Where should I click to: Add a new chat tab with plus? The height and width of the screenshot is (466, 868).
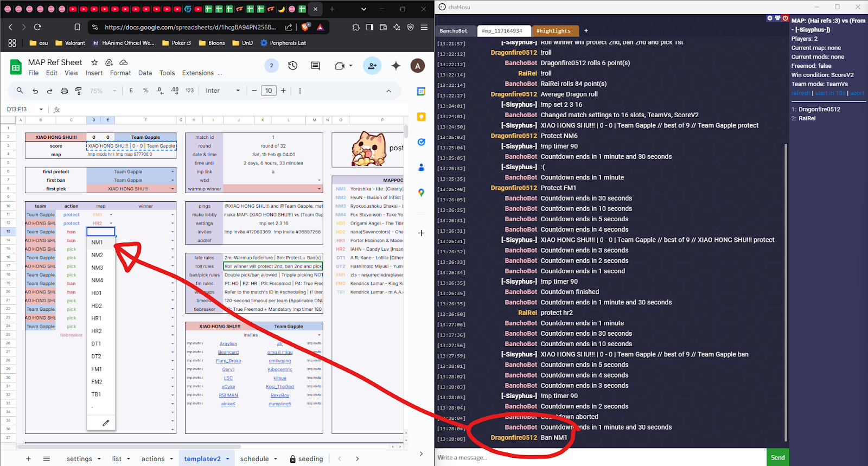click(x=586, y=31)
